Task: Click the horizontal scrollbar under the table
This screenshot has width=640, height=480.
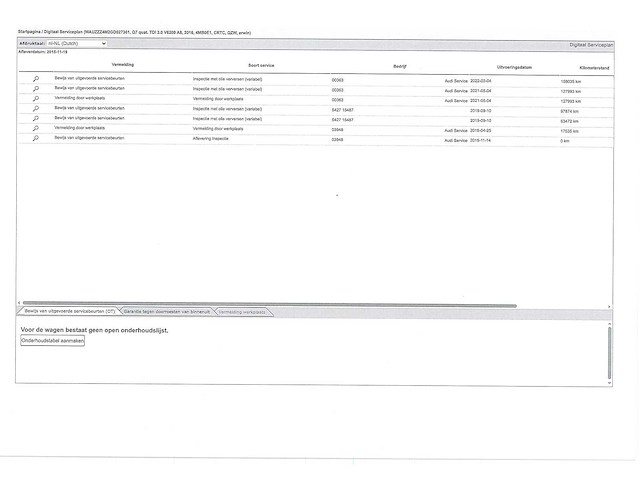Action: [x=268, y=304]
